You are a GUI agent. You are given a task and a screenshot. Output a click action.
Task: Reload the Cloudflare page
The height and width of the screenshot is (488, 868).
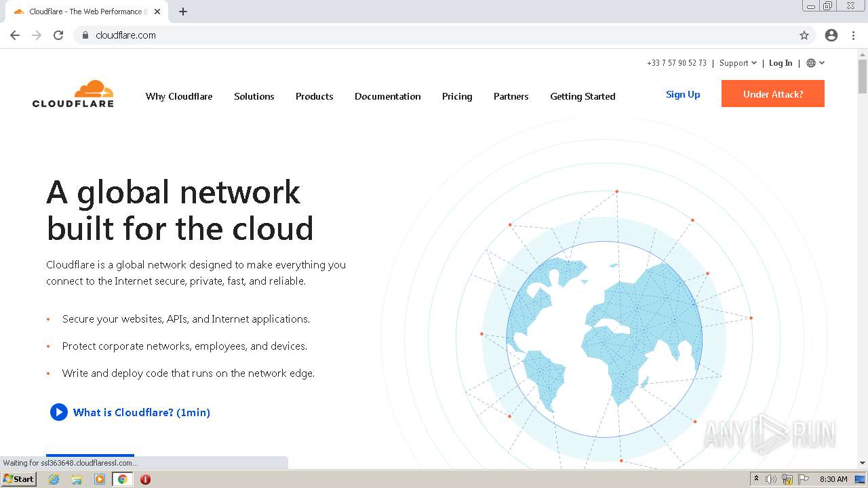pos(58,35)
